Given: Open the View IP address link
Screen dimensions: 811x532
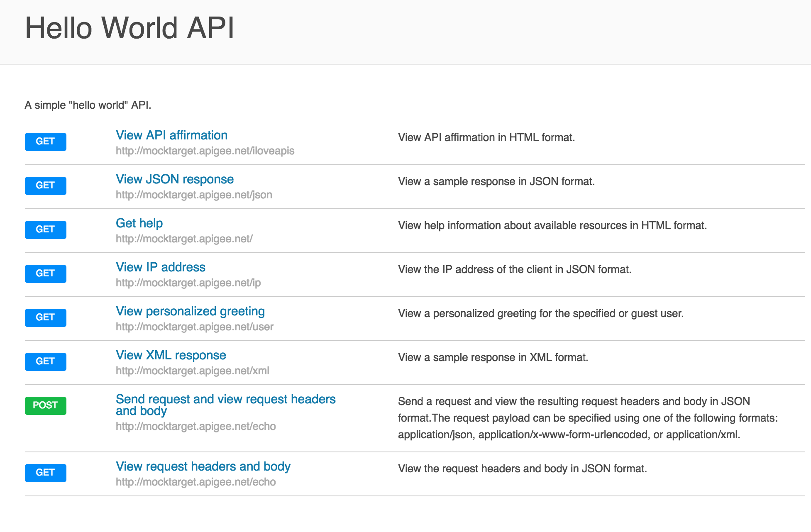Looking at the screenshot, I should (x=161, y=267).
